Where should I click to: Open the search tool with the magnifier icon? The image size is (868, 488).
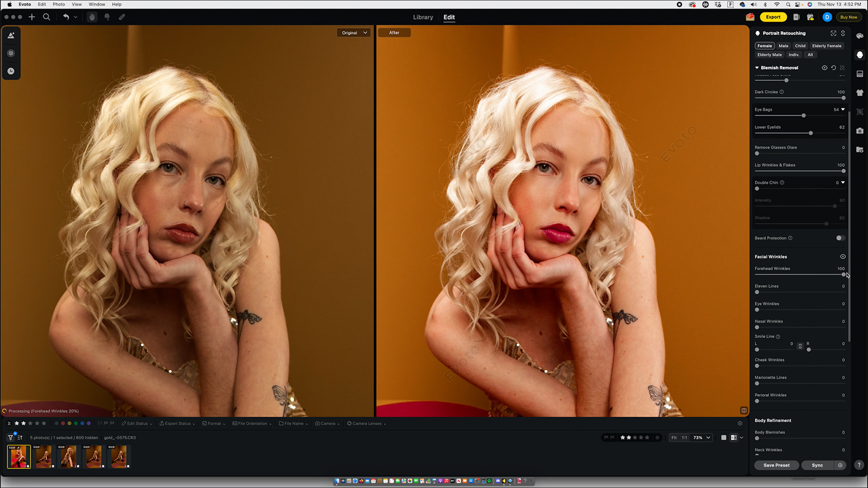pyautogui.click(x=47, y=17)
